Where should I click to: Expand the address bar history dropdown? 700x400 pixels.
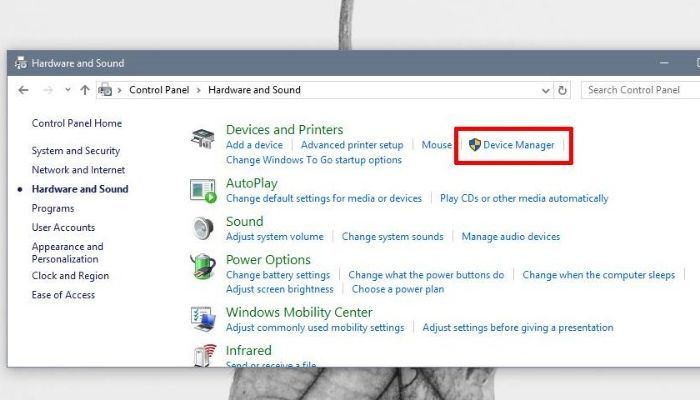coord(545,90)
